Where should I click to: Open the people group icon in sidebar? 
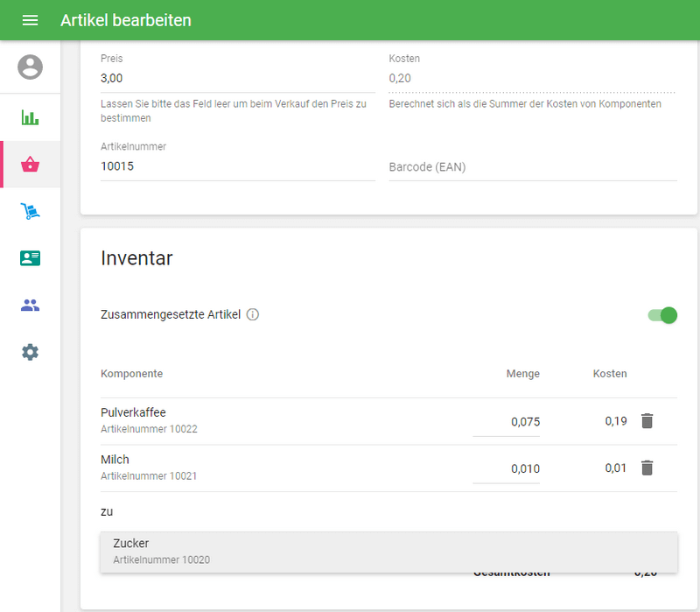tap(30, 306)
